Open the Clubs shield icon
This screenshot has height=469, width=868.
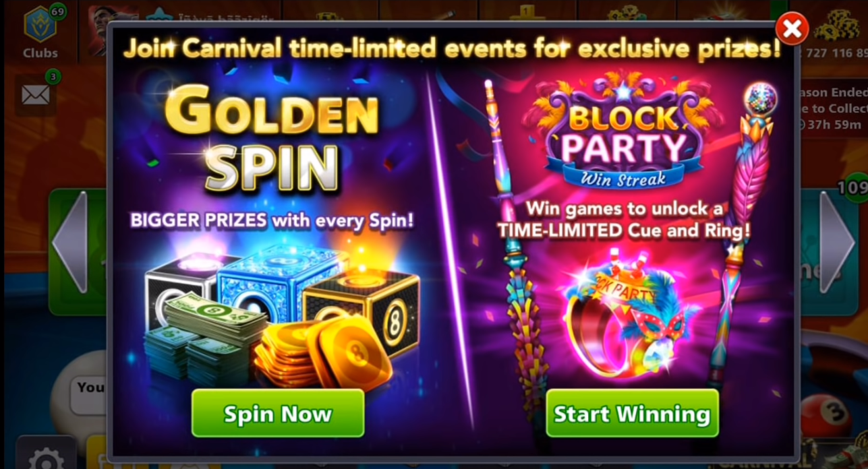(40, 25)
